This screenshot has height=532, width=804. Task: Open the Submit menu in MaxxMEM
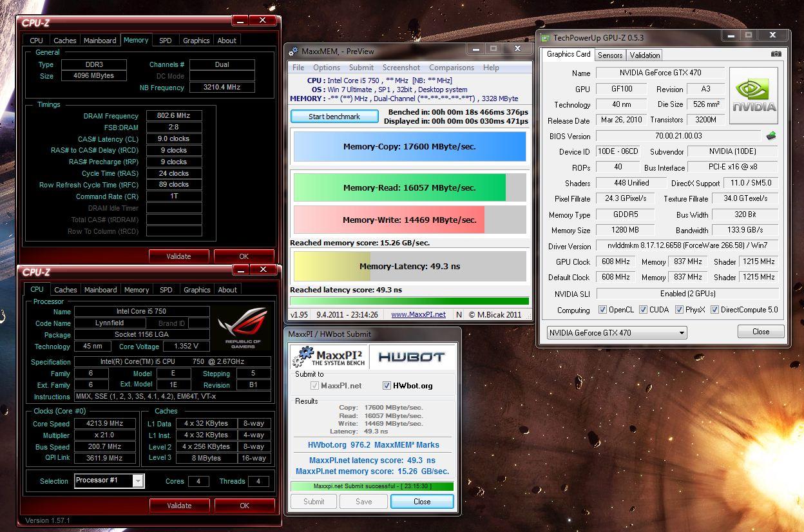pos(361,68)
